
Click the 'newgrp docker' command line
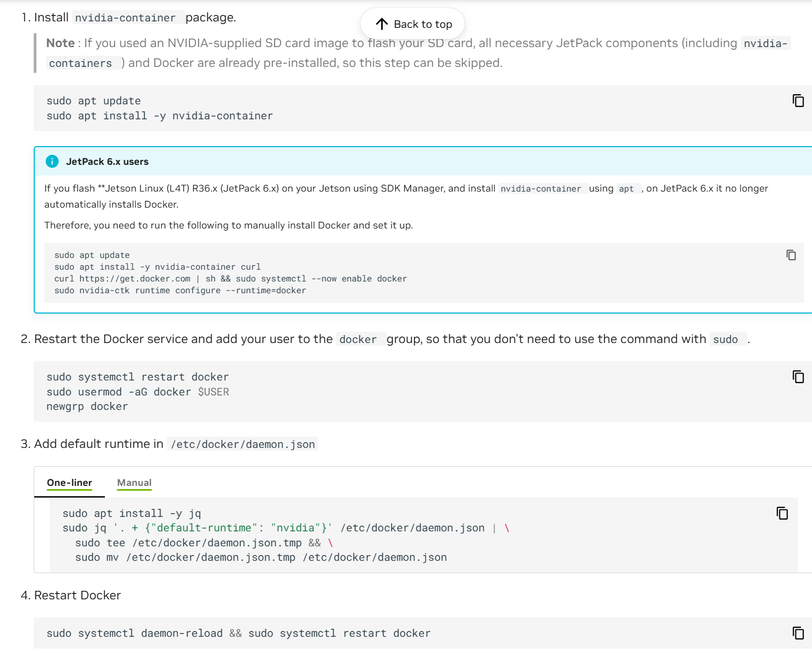tap(87, 407)
